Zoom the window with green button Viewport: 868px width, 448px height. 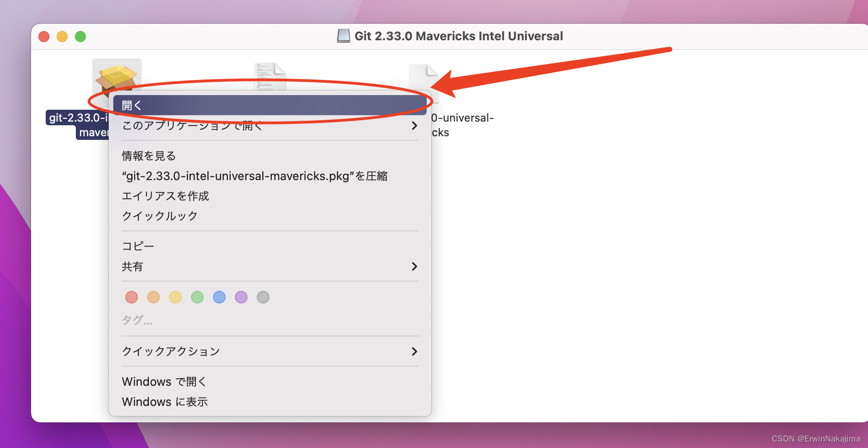[80, 37]
